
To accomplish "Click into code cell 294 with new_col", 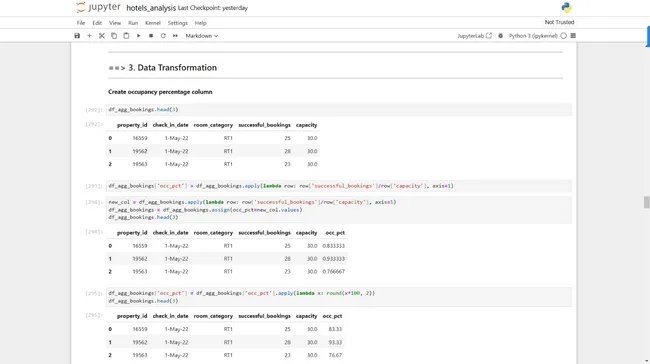I will (x=339, y=210).
